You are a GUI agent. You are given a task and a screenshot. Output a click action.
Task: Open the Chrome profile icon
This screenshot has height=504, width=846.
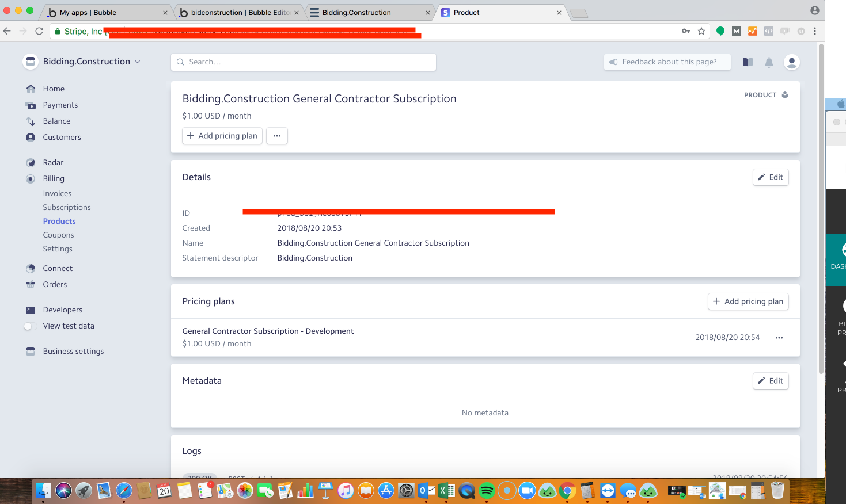click(x=815, y=10)
